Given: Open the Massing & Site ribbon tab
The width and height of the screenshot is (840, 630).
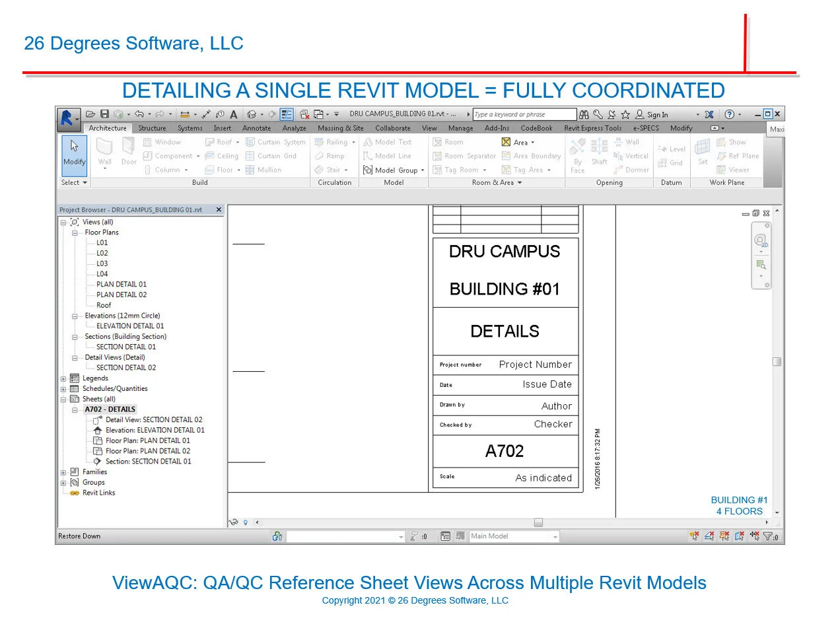Looking at the screenshot, I should tap(341, 128).
